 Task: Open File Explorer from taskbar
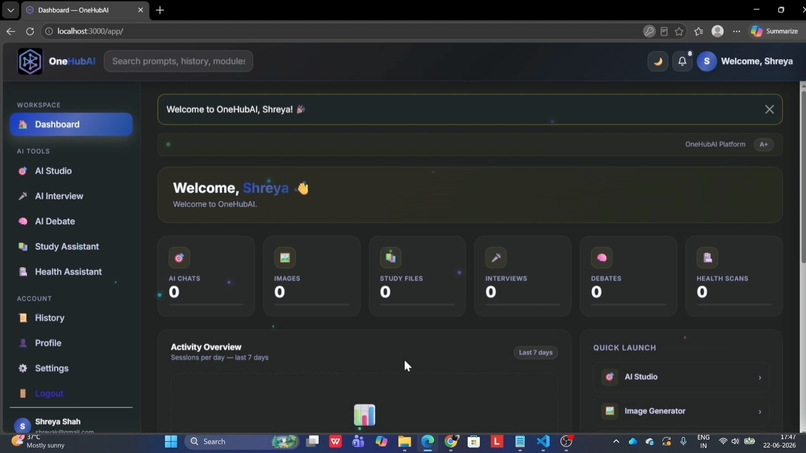pyautogui.click(x=405, y=442)
